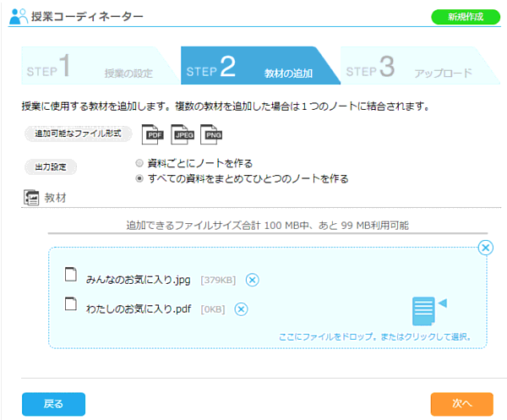Click the 教材 heading text
The height and width of the screenshot is (420, 507).
(55, 198)
